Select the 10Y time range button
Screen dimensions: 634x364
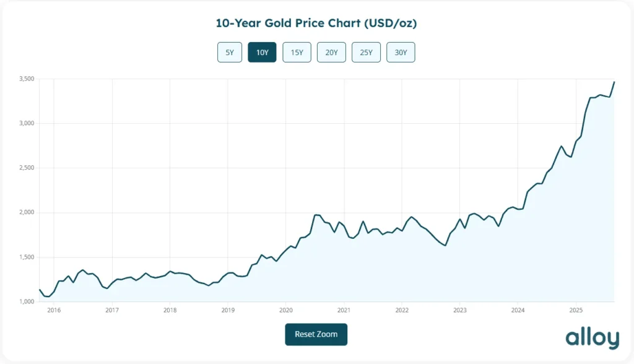[262, 53]
